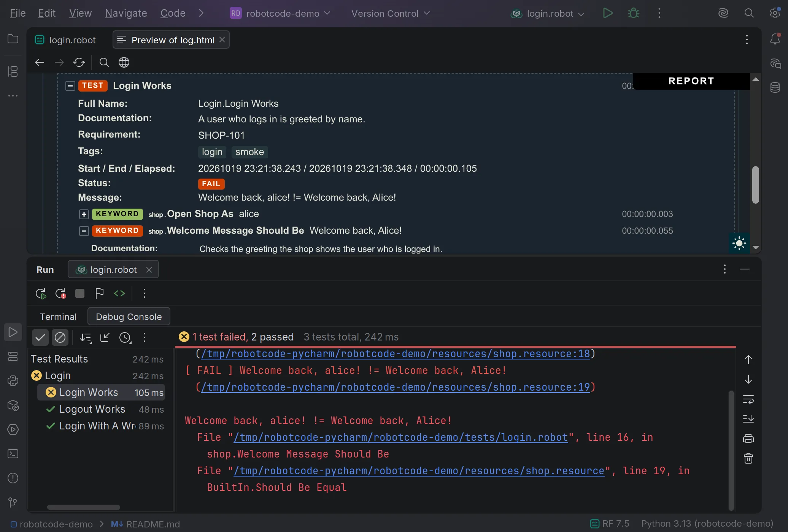Image resolution: width=788 pixels, height=532 pixels.
Task: Open Search Everywhere magnifier in title bar
Action: point(749,13)
